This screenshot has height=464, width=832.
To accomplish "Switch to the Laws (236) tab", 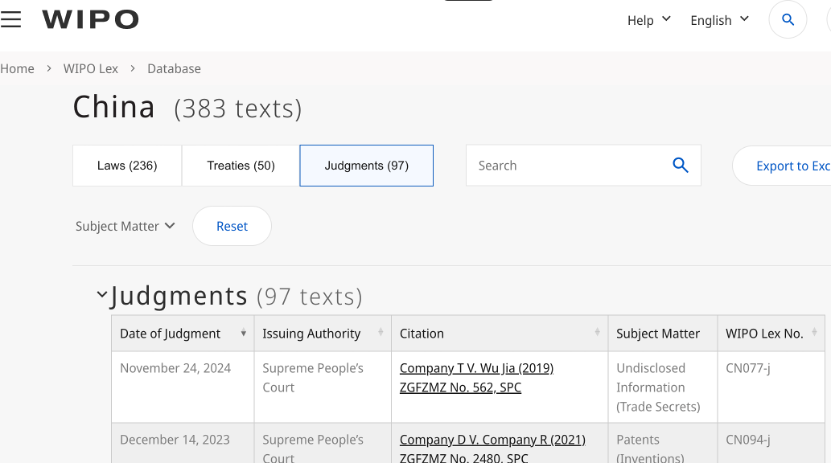I will click(127, 166).
